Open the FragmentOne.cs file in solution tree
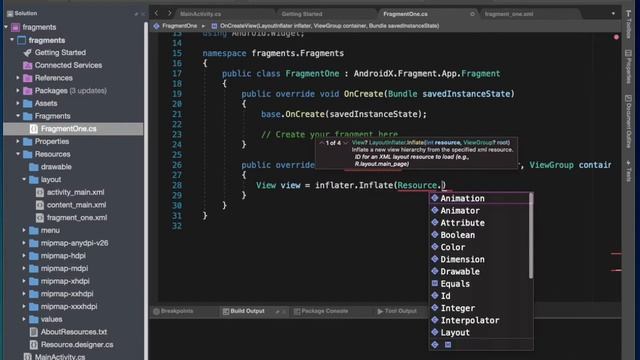This screenshot has width=640, height=360. (x=69, y=129)
